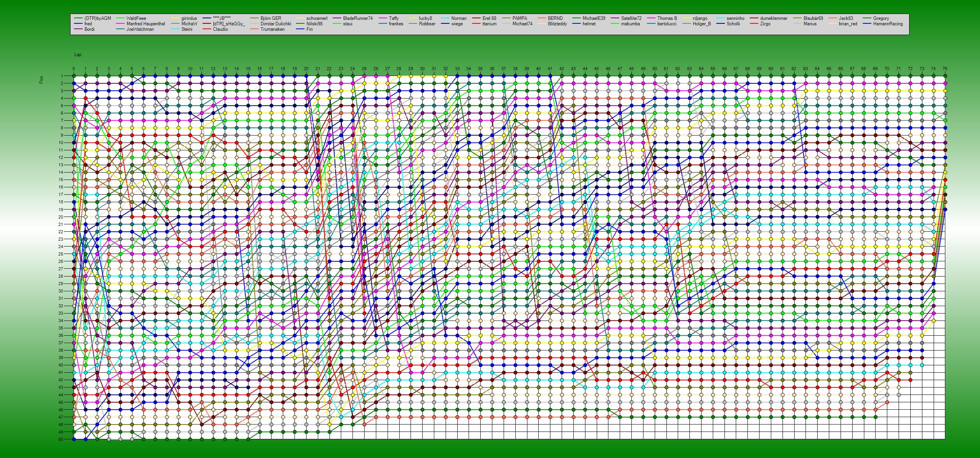Viewport: 980px width, 458px height.
Task: Click the Norman legend name
Action: 459,18
